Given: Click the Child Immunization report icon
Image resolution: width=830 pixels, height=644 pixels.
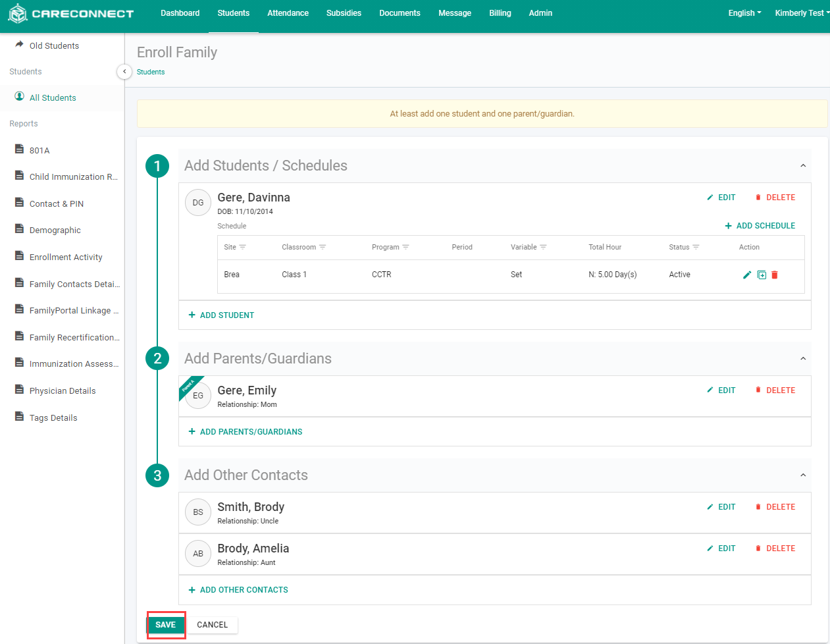Looking at the screenshot, I should point(20,176).
